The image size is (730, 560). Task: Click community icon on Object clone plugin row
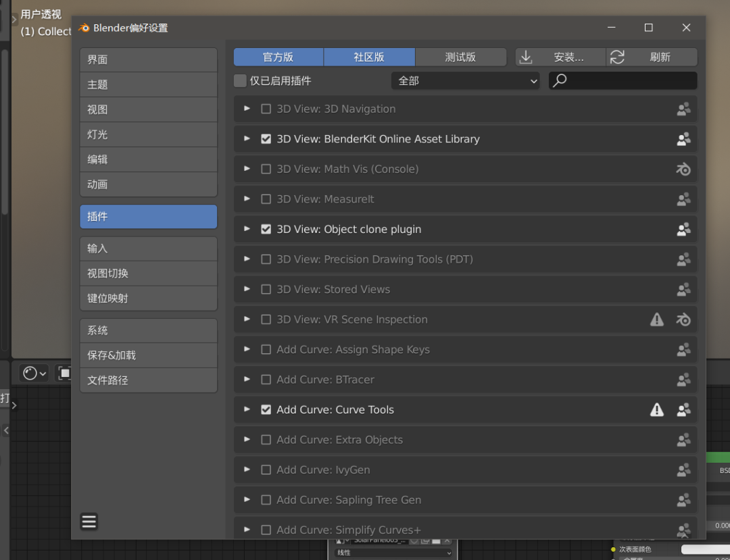tap(683, 229)
